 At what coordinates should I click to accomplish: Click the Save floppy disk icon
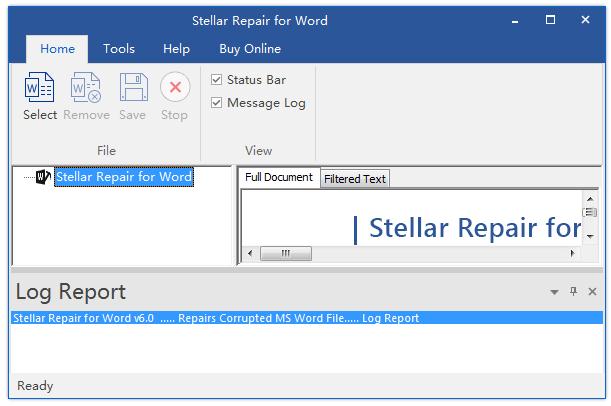coord(134,87)
